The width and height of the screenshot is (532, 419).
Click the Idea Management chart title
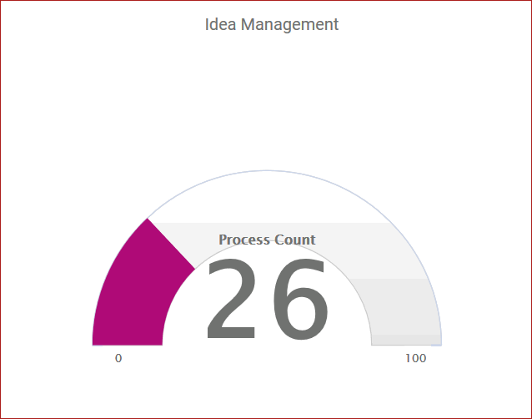pyautogui.click(x=272, y=24)
